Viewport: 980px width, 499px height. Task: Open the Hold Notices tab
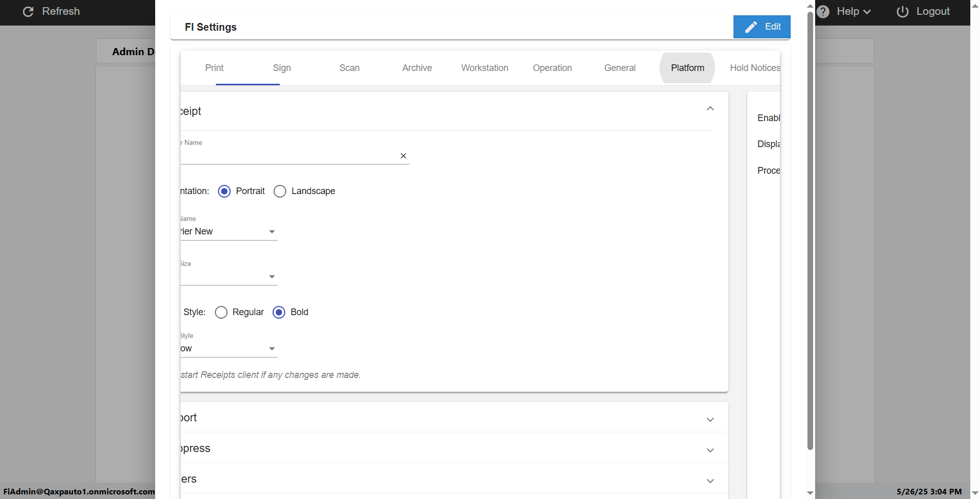754,68
